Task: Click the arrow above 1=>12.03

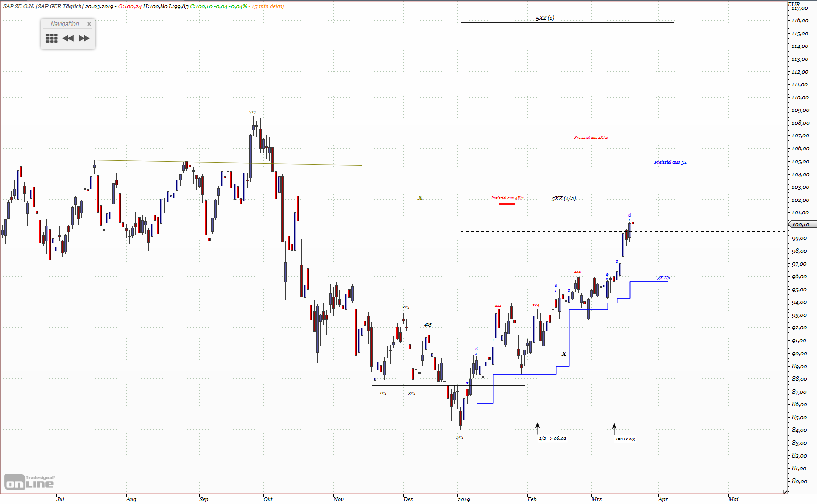Action: tap(614, 428)
